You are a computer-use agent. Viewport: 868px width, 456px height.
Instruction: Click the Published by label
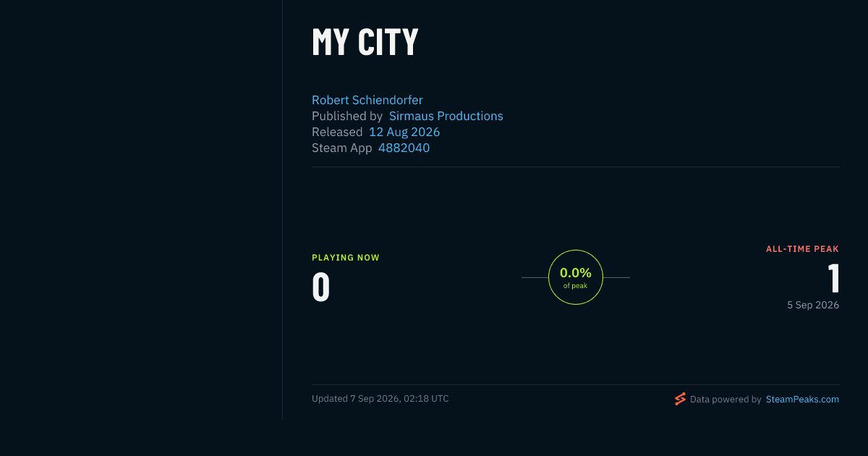tap(347, 116)
